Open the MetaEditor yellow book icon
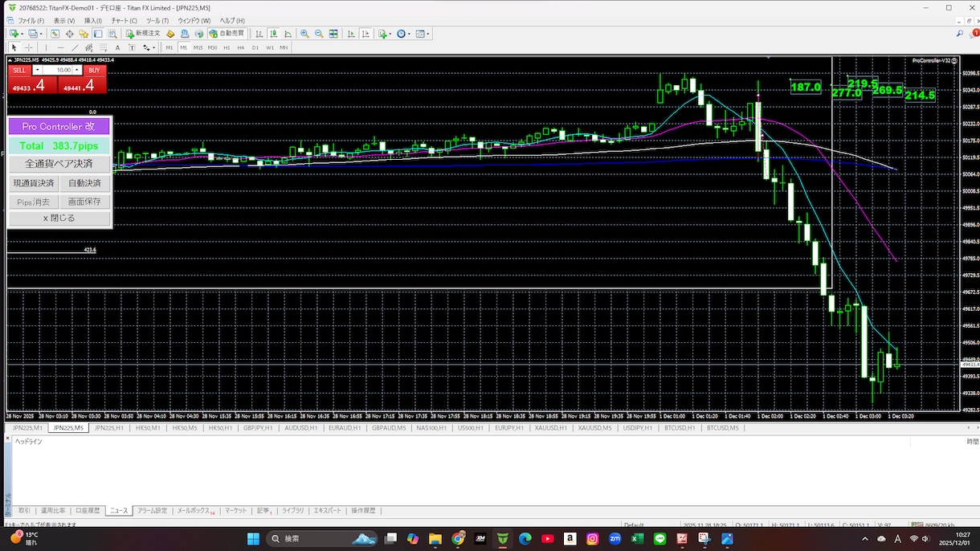Screen dimensions: 980x551 (x=170, y=34)
